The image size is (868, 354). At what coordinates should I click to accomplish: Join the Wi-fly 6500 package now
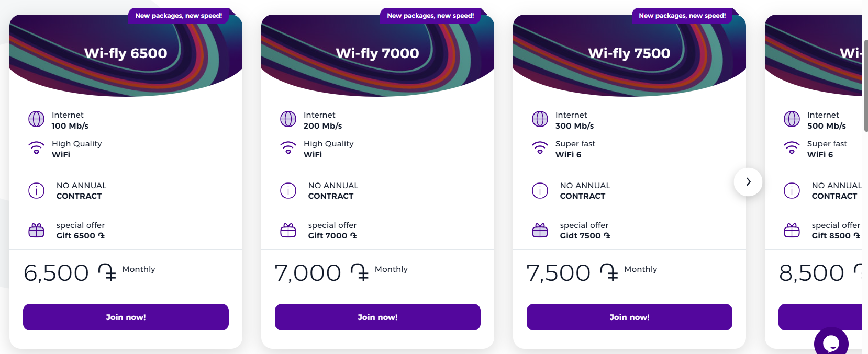tap(126, 317)
